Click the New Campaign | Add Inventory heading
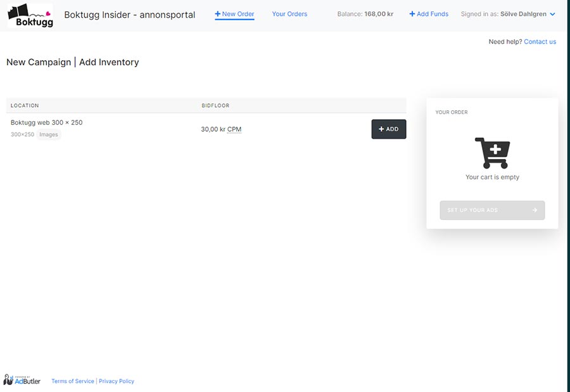This screenshot has height=392, width=570. pyautogui.click(x=73, y=62)
